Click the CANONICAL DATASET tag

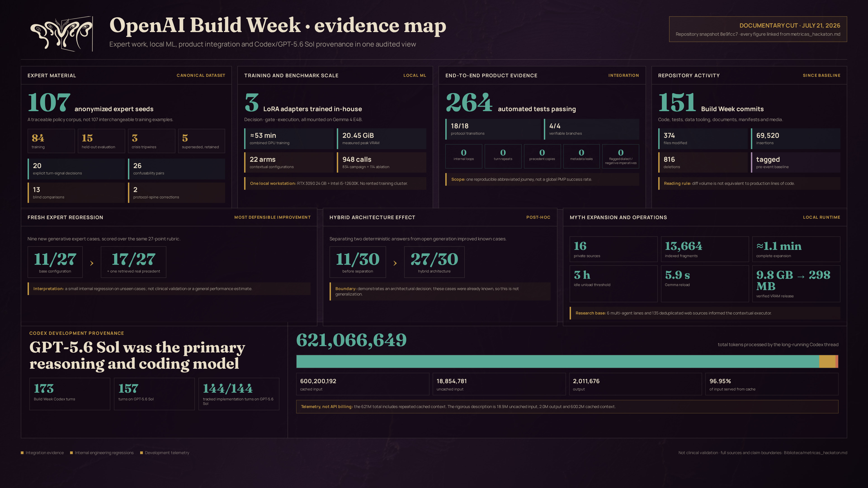201,75
